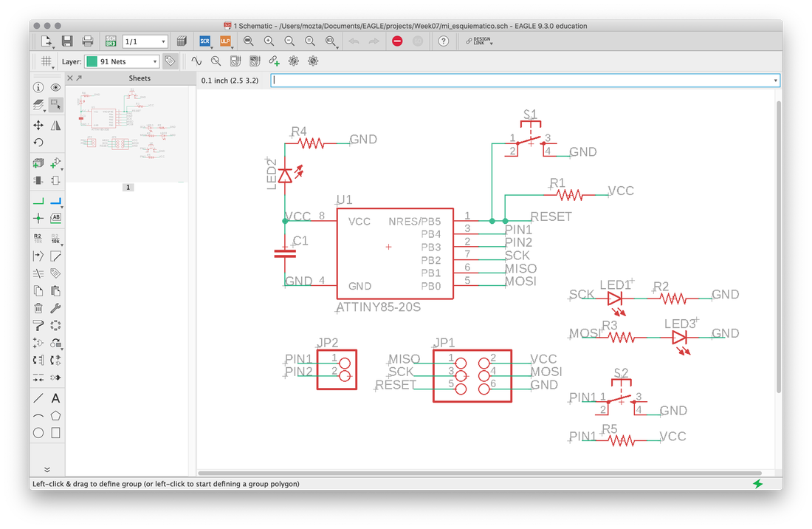Zoom in on the schematic
This screenshot has width=812, height=529.
269,41
